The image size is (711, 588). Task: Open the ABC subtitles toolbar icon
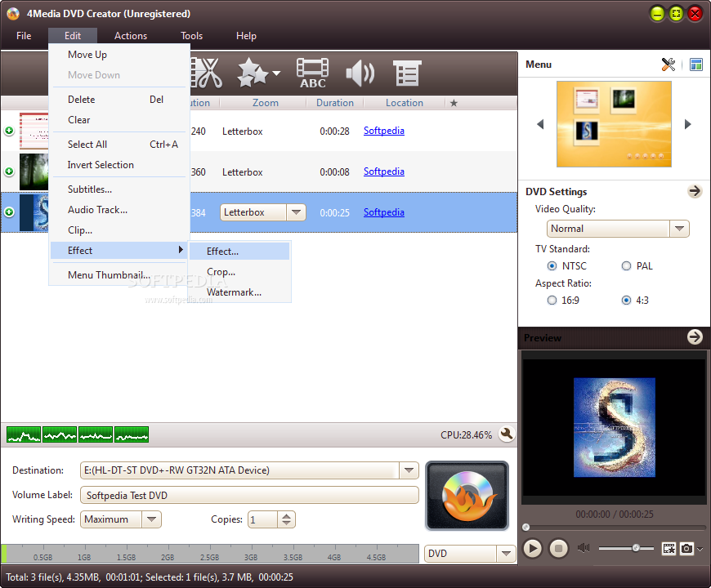(x=312, y=73)
